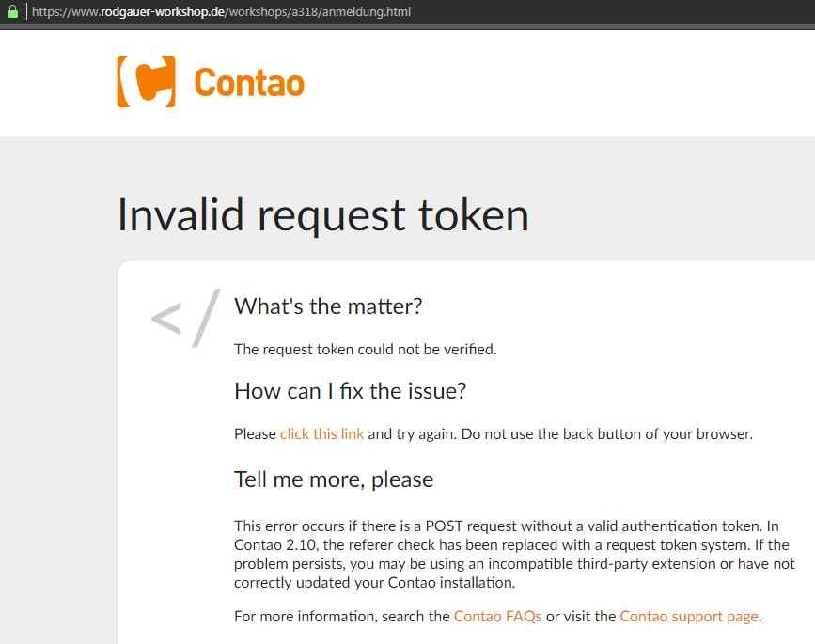
Task: Open the Contao FAQs link
Action: coord(497,617)
